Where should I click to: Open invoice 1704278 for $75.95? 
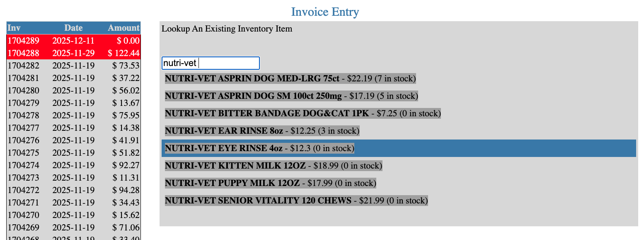tap(73, 115)
